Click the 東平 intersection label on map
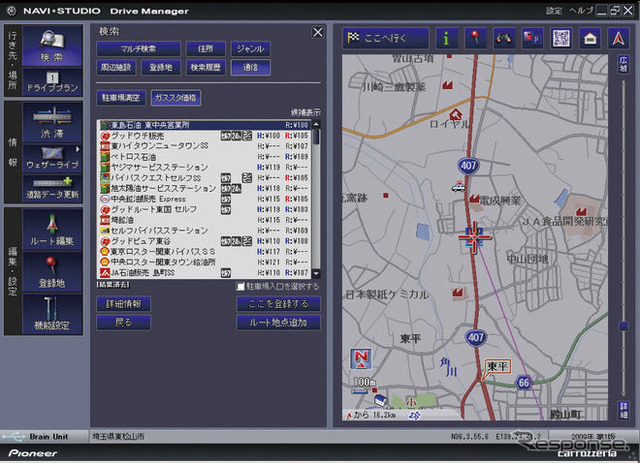 497,366
